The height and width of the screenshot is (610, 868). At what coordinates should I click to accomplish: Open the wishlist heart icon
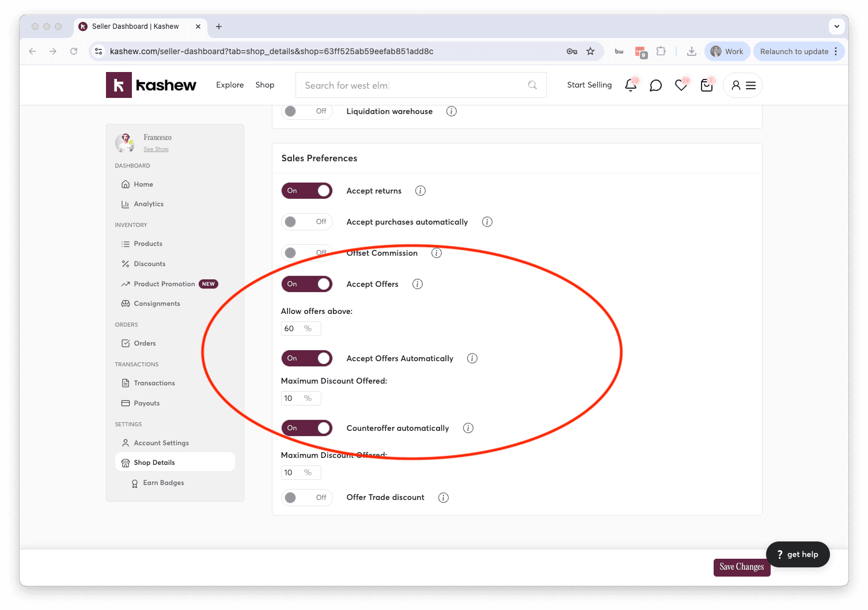(681, 85)
